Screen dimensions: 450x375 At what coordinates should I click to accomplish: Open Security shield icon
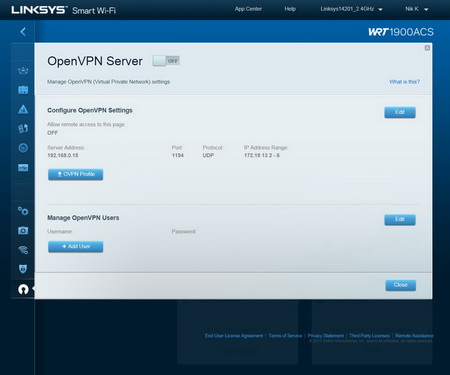23,269
